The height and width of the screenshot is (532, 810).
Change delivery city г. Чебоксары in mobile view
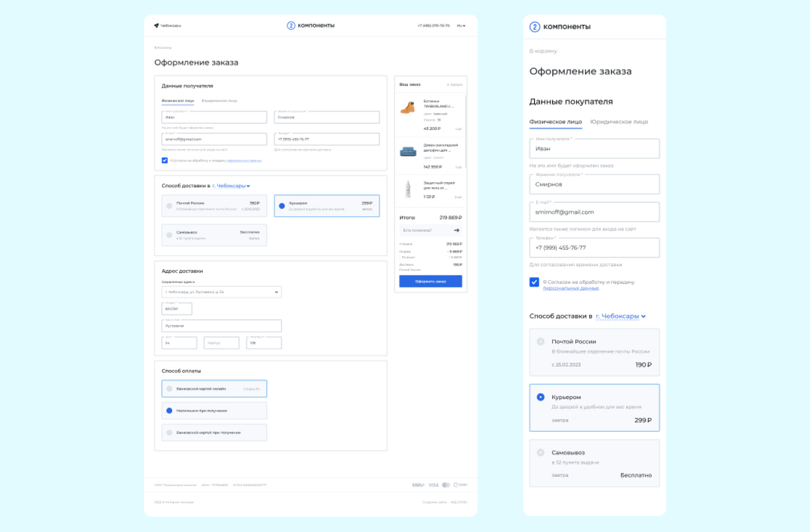tap(621, 316)
